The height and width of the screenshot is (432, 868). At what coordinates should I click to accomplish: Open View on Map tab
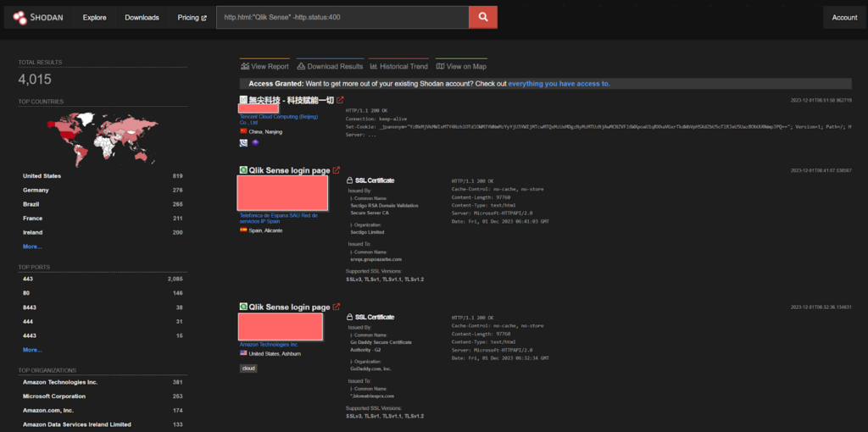[461, 66]
